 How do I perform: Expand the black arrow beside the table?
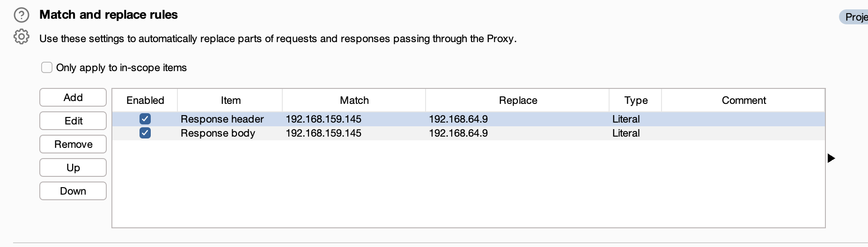point(831,158)
